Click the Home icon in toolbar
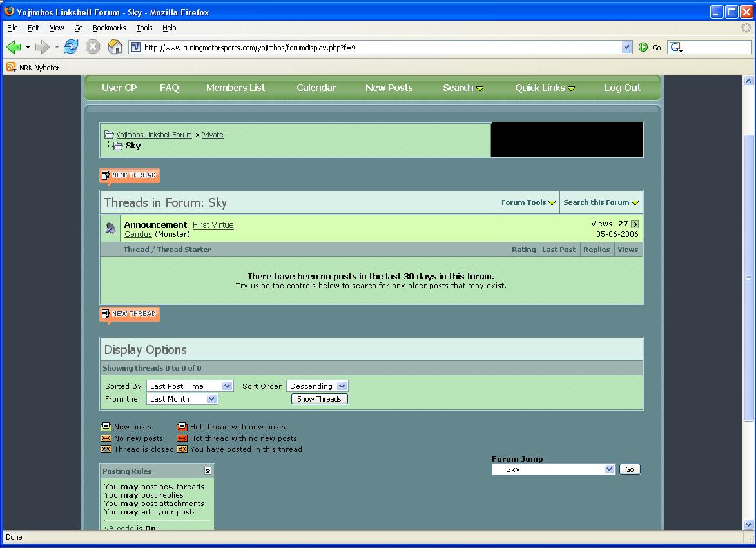The height and width of the screenshot is (548, 756). pos(115,47)
